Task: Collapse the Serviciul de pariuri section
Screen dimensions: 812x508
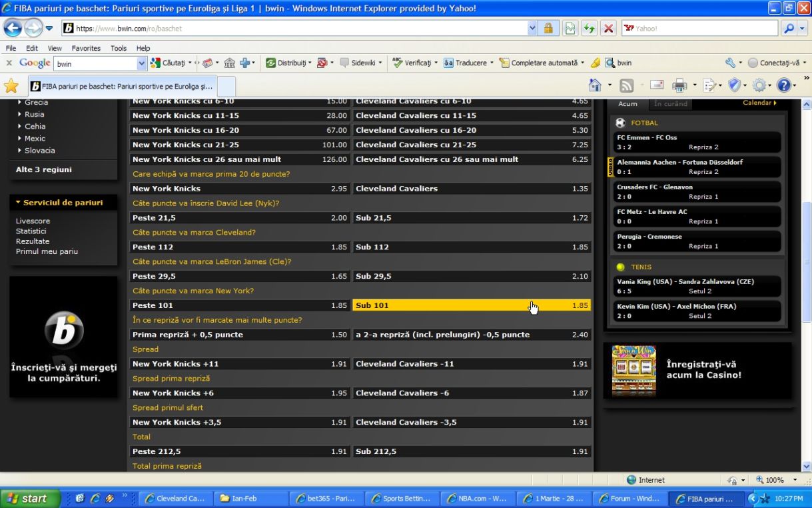Action: pyautogui.click(x=59, y=203)
